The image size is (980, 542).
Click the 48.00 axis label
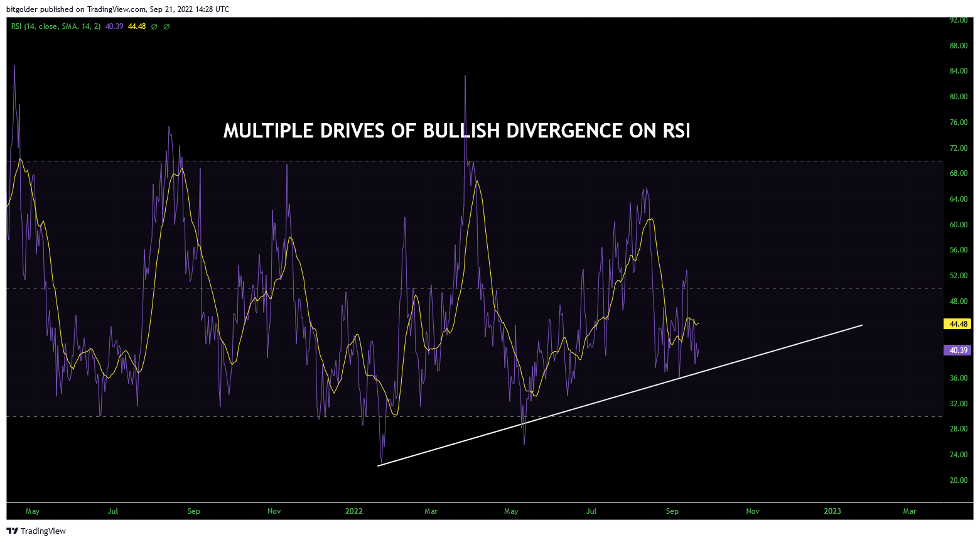click(959, 301)
